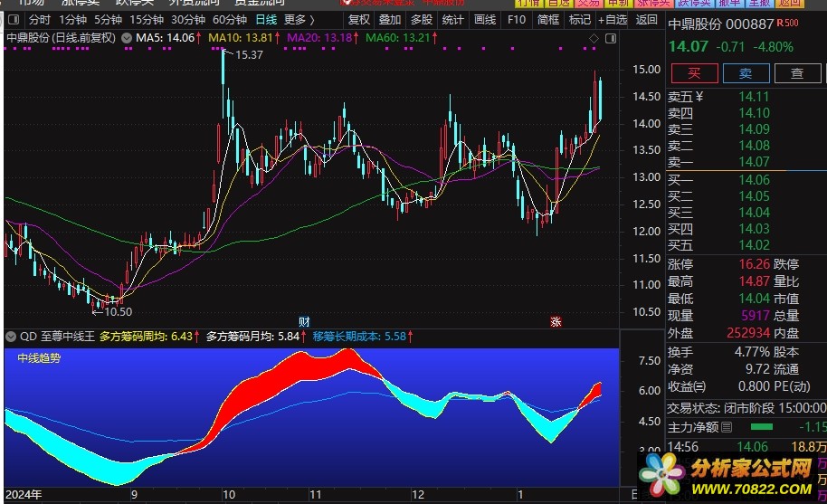Activate the 画线 drawing tool
827x504 pixels.
pyautogui.click(x=485, y=20)
